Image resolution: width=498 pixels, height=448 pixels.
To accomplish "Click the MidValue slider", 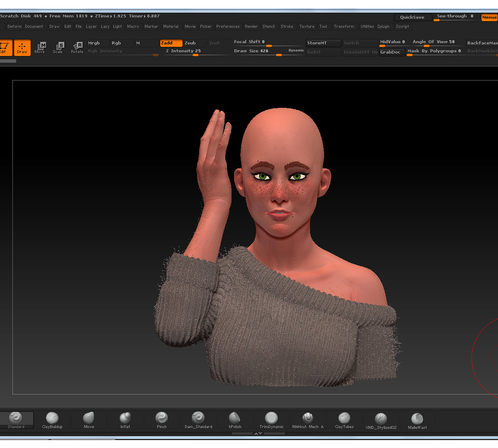I will point(393,42).
